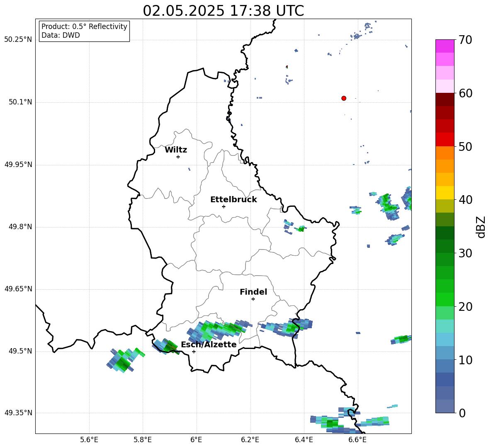This screenshot has width=491, height=448.
Task: Click the colorbar tick label 30
Action: [465, 253]
